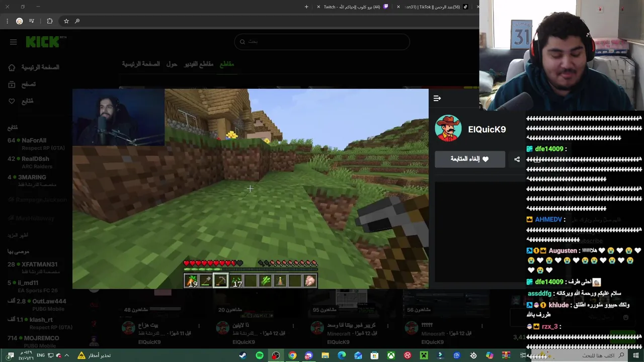Open Steam from the taskbar
This screenshot has height=362, width=644.
coord(243,355)
